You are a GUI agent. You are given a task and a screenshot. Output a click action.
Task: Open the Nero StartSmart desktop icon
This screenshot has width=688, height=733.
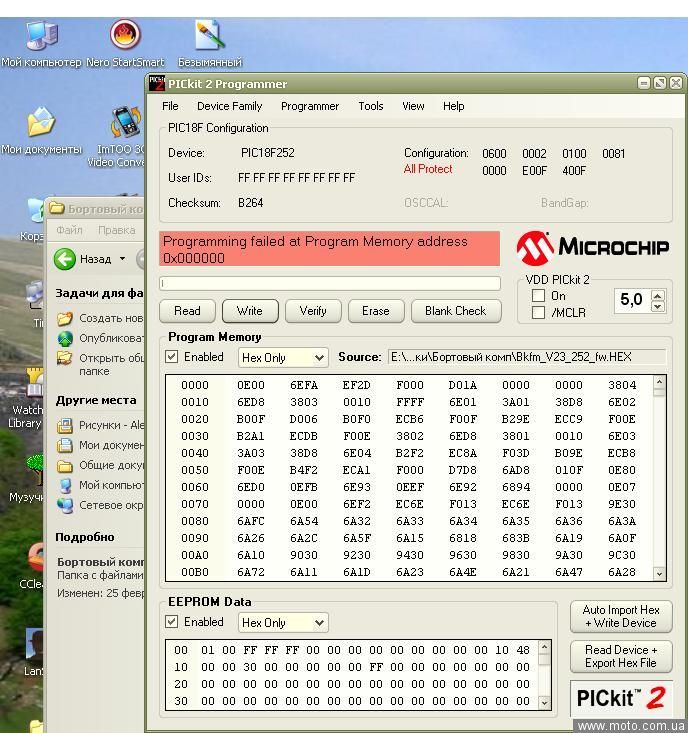[125, 34]
